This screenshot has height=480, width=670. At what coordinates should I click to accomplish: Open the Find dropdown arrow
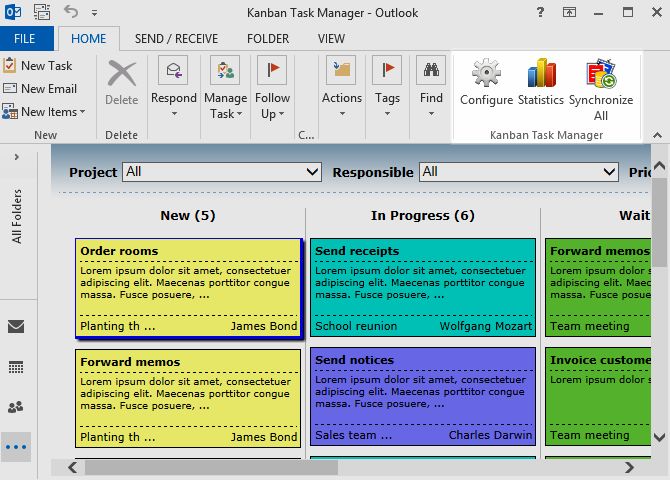431,114
